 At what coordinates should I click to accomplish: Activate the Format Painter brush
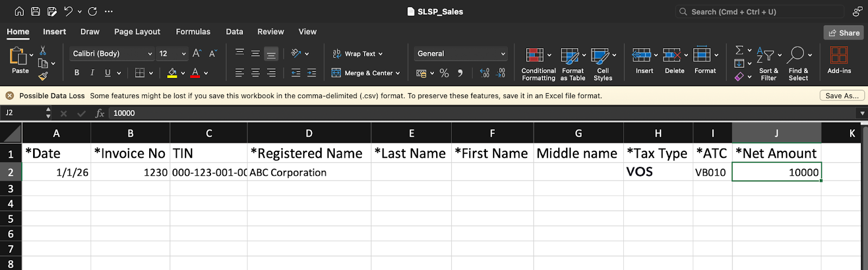[43, 76]
